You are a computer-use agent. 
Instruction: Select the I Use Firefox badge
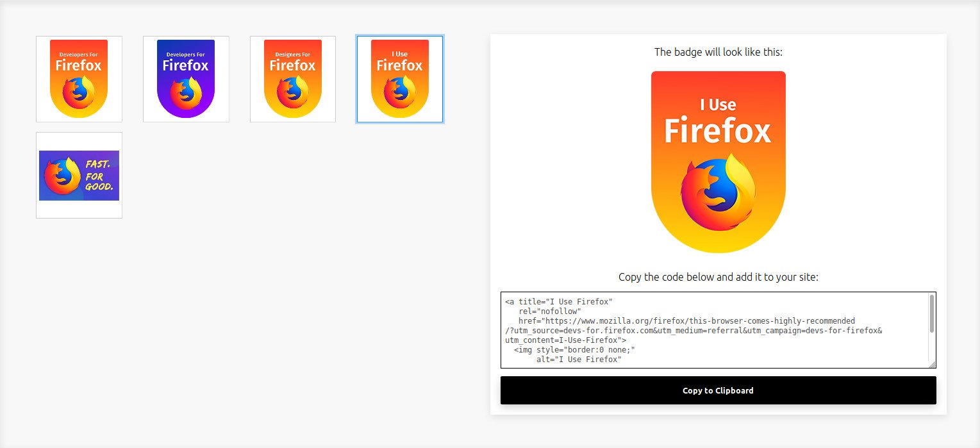(399, 78)
